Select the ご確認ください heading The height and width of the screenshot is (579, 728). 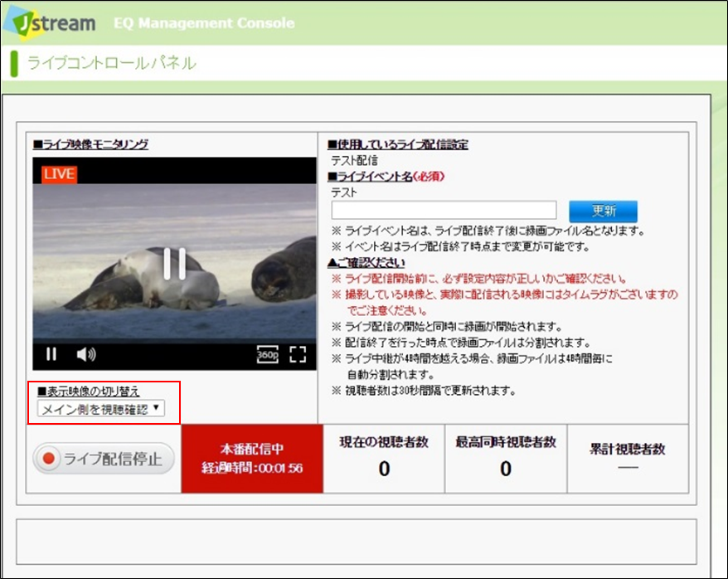click(366, 263)
